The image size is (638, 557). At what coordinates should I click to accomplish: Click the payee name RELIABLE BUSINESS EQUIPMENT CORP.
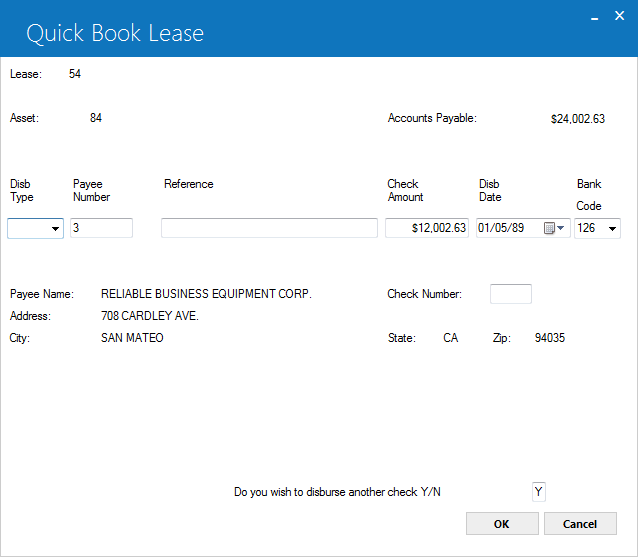[206, 294]
